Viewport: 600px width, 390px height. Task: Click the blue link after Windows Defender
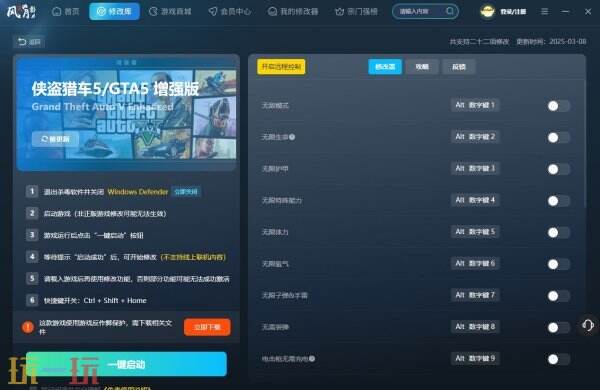click(x=186, y=192)
